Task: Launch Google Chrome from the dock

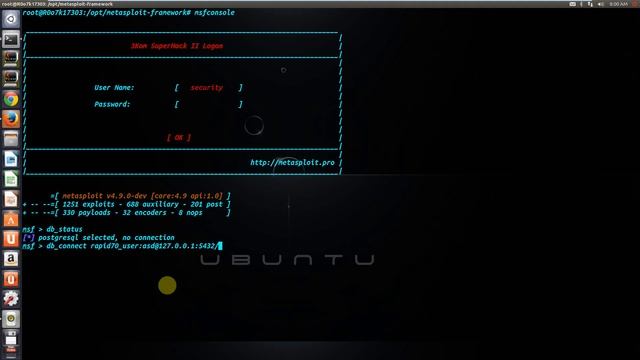Action: 11,99
